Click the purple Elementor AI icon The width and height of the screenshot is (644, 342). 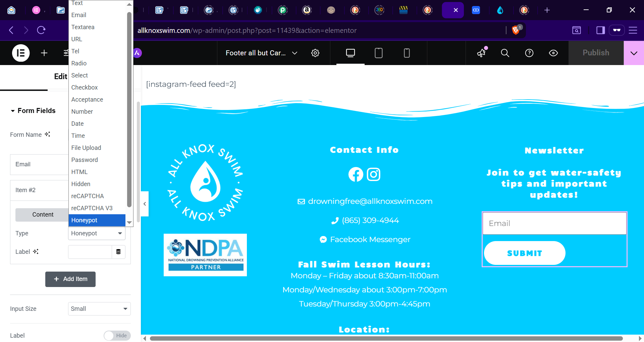click(138, 53)
